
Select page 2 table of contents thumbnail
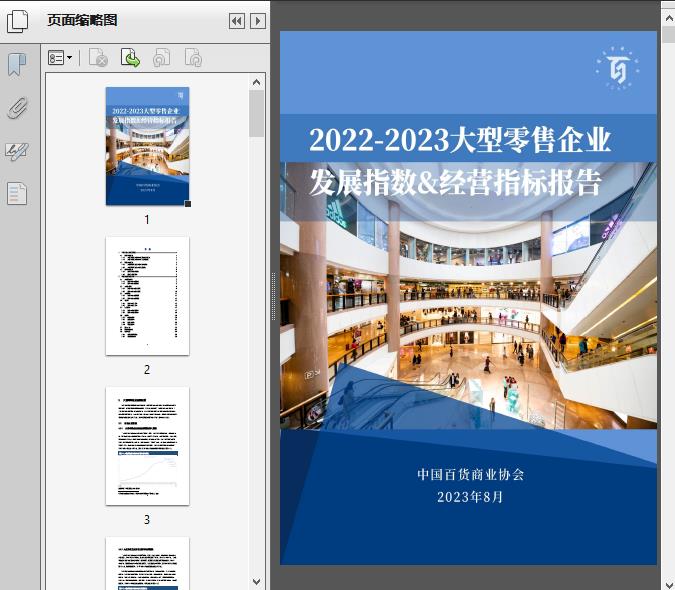tap(148, 296)
